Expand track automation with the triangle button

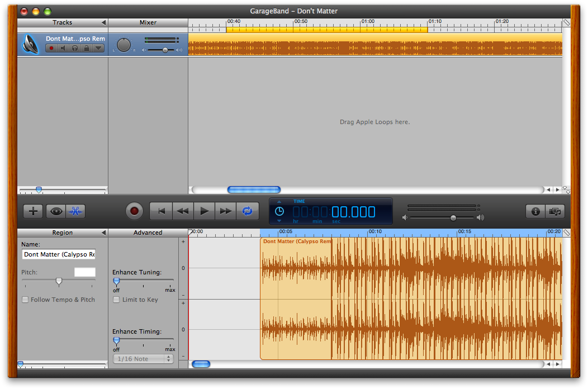coord(98,49)
